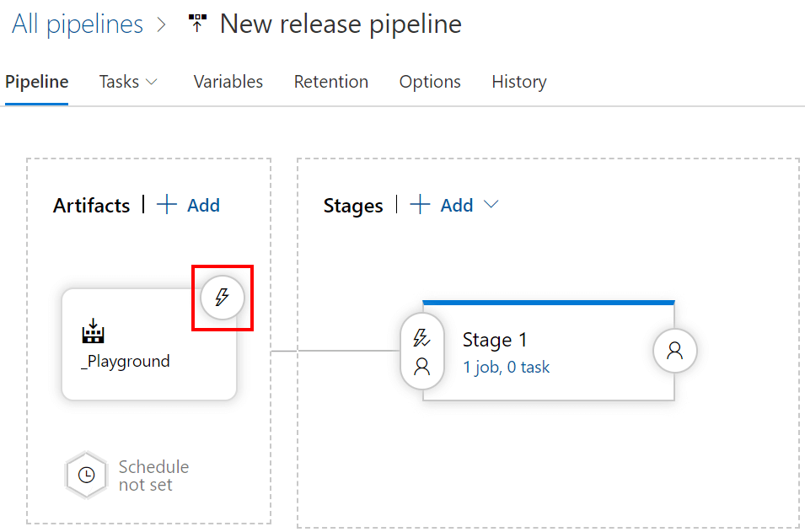Image resolution: width=805 pixels, height=532 pixels.
Task: Navigate to All pipelines
Action: (x=77, y=24)
